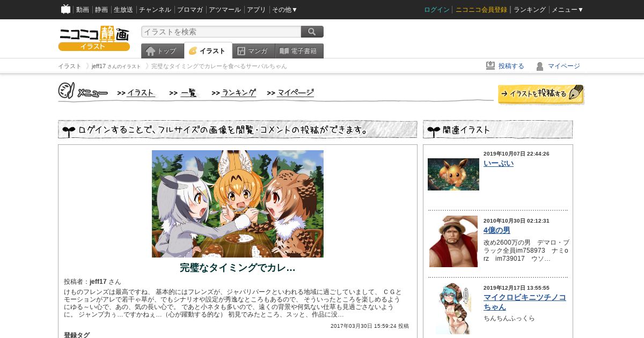The image size is (644, 338).
Task: Open the 4億の男 thumbnail
Action: (x=453, y=241)
